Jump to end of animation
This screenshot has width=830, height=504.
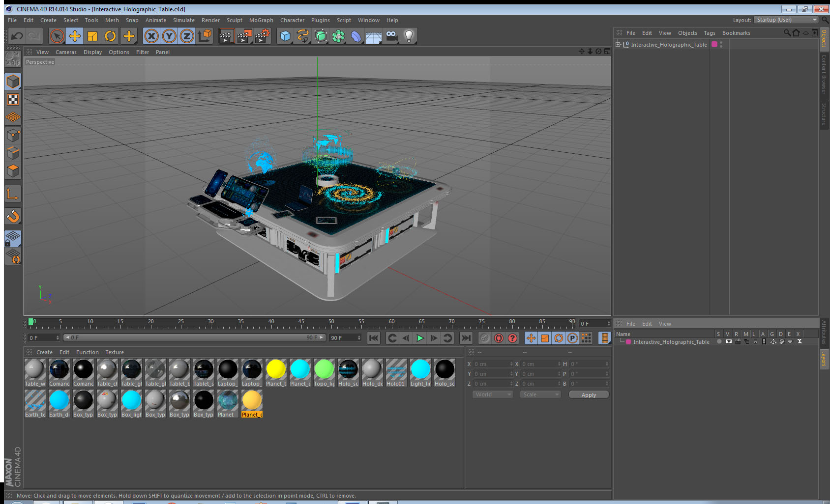pos(466,338)
